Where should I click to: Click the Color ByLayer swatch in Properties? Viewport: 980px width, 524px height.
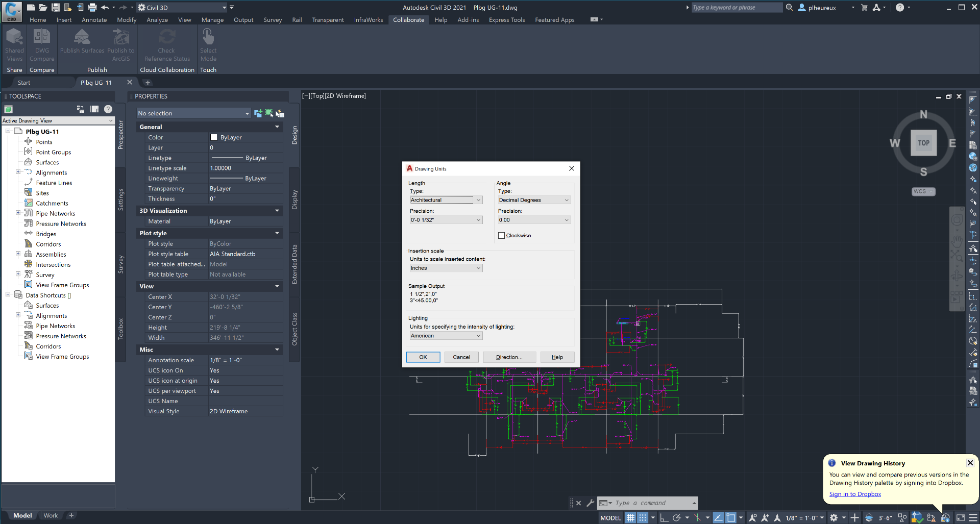[x=215, y=137]
